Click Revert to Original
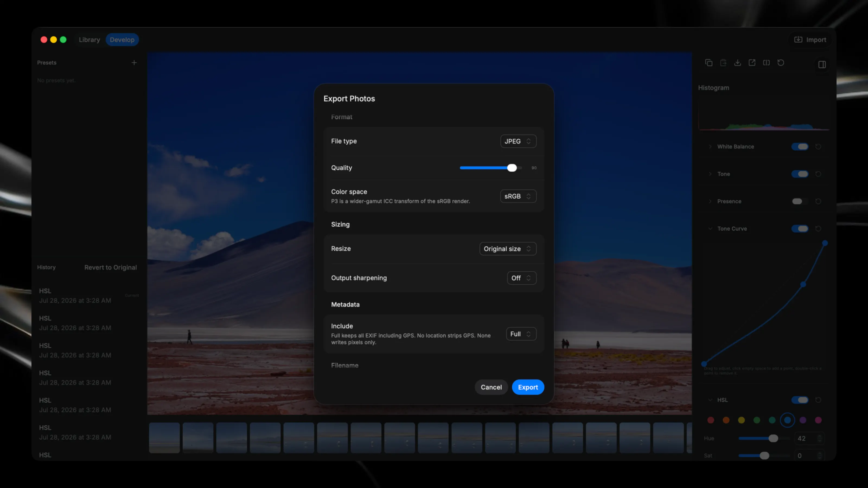Image resolution: width=868 pixels, height=488 pixels. pos(110,267)
